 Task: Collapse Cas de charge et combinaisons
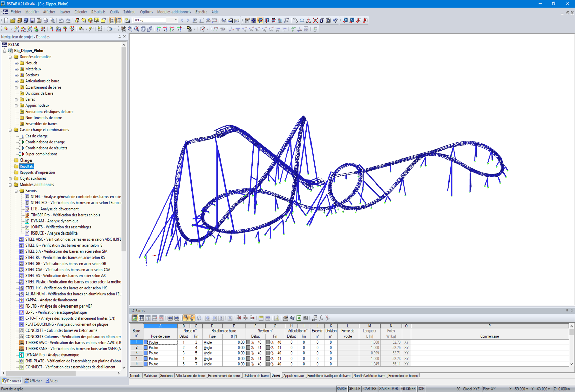pyautogui.click(x=10, y=130)
